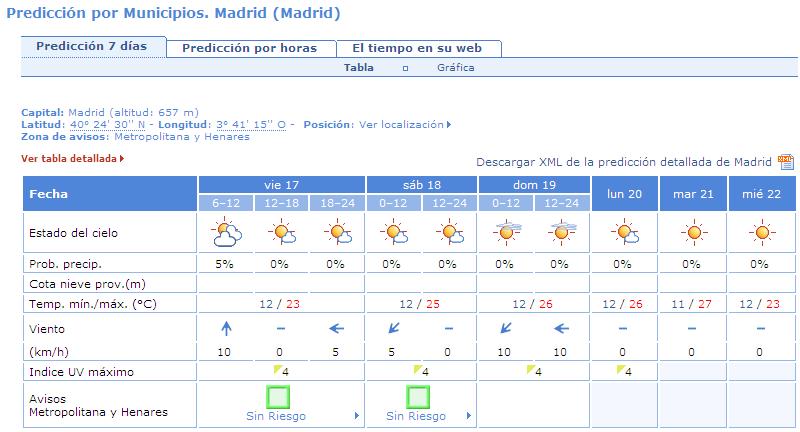Click the southwest wind arrow for sáb 18

point(393,328)
